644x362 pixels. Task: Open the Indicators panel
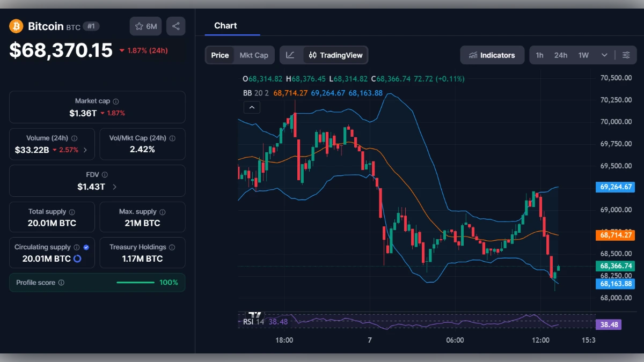[492, 55]
